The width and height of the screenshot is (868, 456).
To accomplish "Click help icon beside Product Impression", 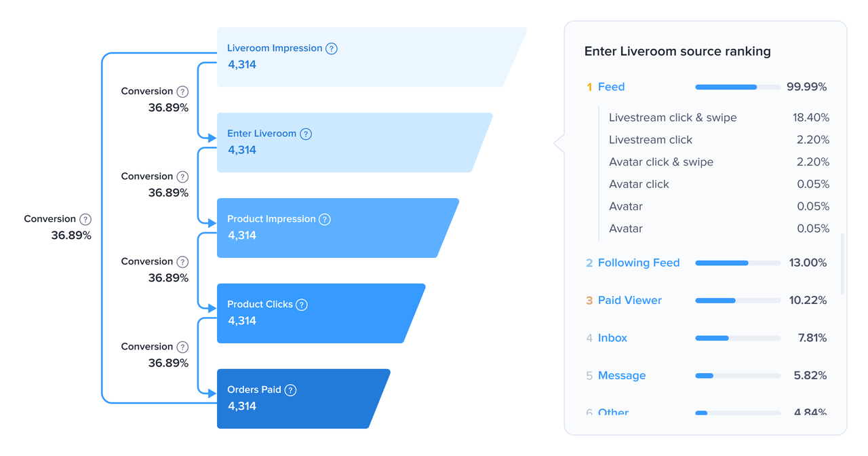I will click(x=325, y=219).
